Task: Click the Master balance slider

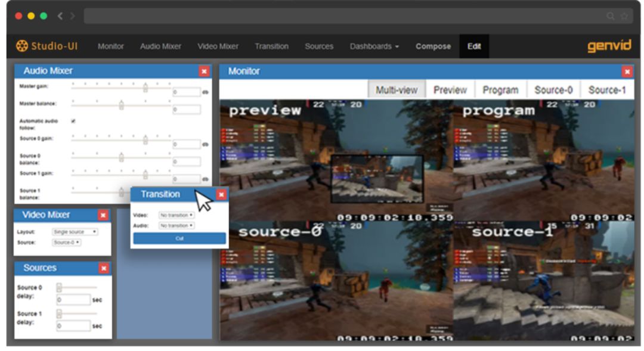Action: coord(121,105)
